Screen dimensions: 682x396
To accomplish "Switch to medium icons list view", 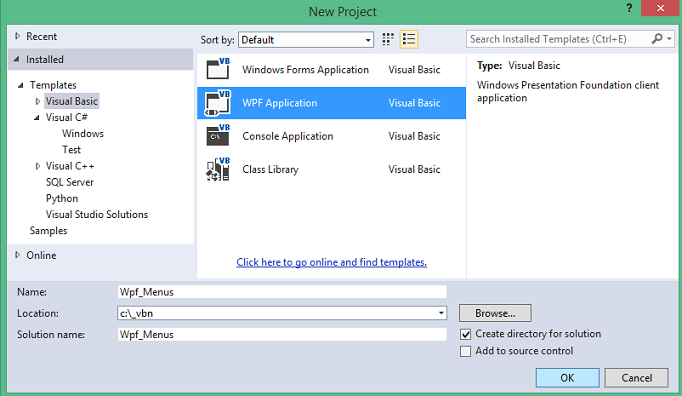I will (x=409, y=39).
